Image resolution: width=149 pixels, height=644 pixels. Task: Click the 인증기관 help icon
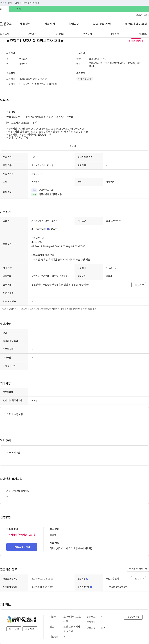[x=87, y=579]
